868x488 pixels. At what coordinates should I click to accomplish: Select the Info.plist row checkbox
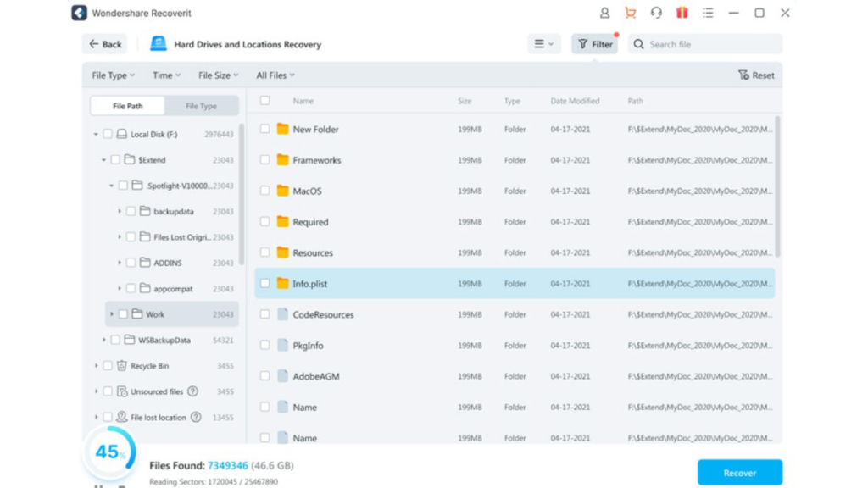point(265,284)
